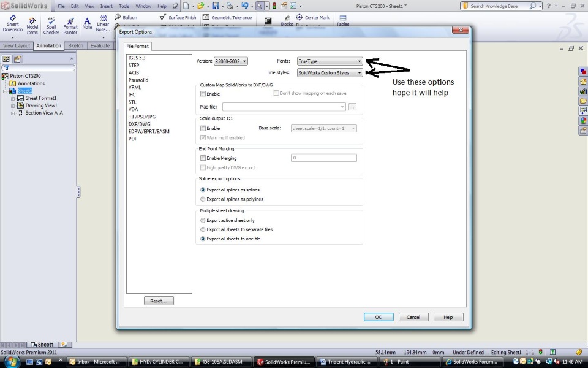Viewport: 588px width, 368px height.
Task: Open the Model Items tool
Action: pos(32,26)
